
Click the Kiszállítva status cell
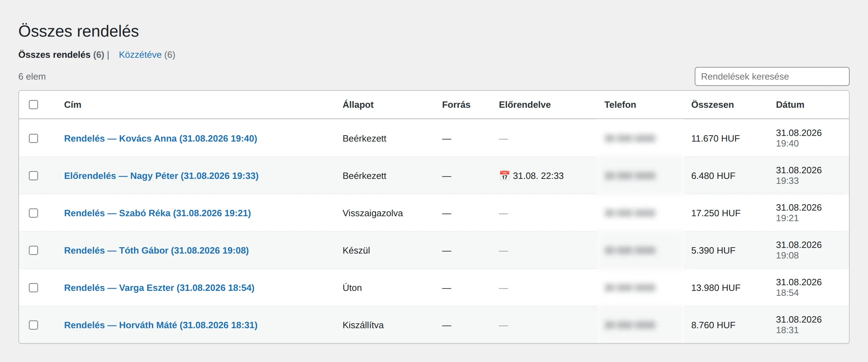(363, 325)
